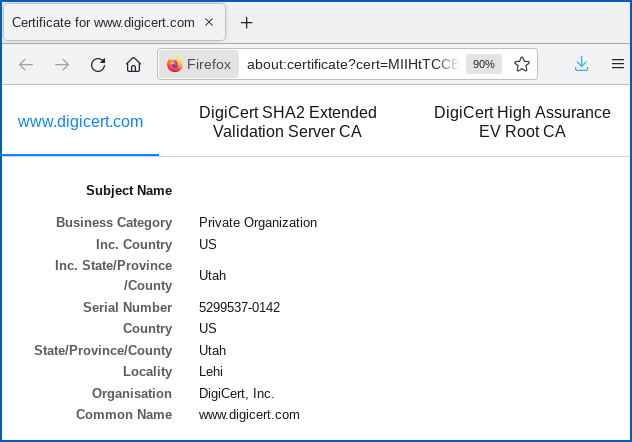The height and width of the screenshot is (442, 632).
Task: Select the www.digicert.com certificate tab
Action: coord(81,122)
